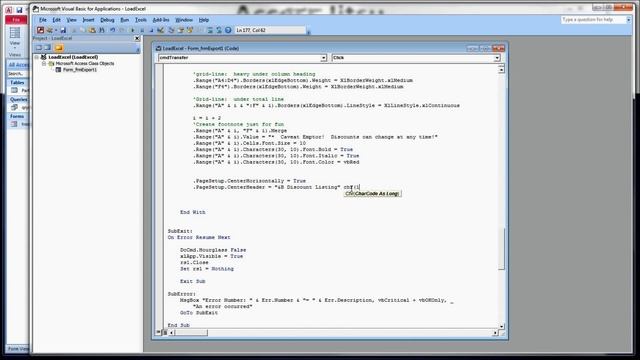
Task: Save the project with the toolbar Save icon
Action: pyautogui.click(x=63, y=30)
